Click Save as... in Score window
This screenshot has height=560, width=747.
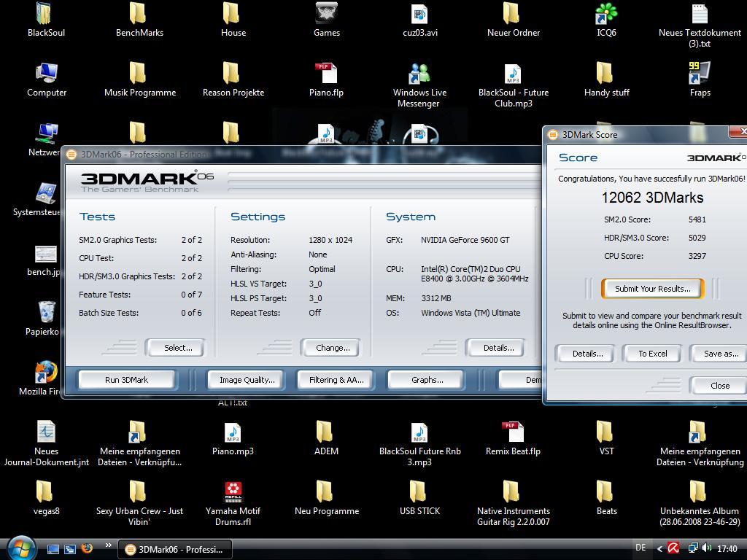720,354
